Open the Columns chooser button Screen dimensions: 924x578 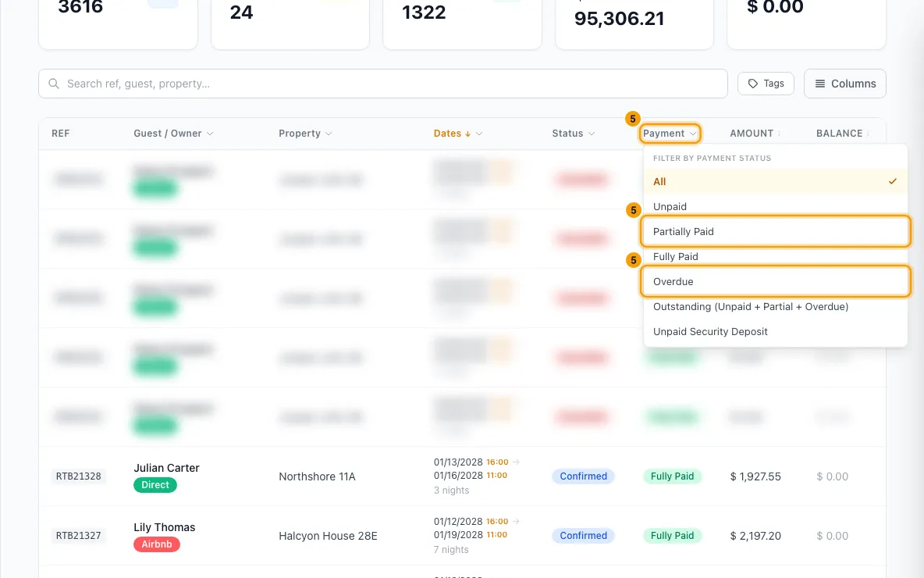point(844,84)
